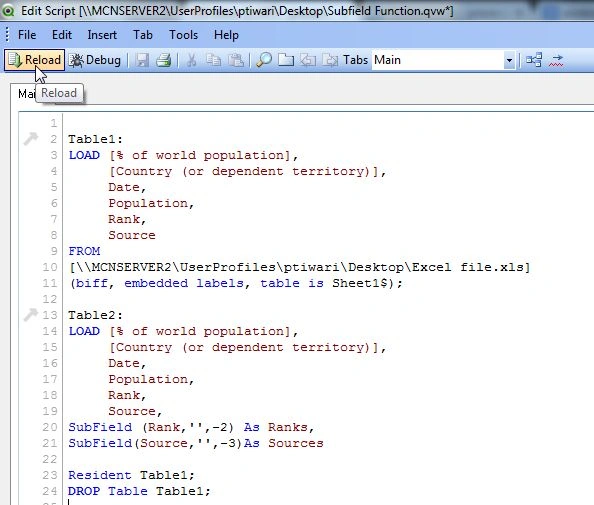Start the Debug tool
The width and height of the screenshot is (594, 505).
tap(95, 60)
